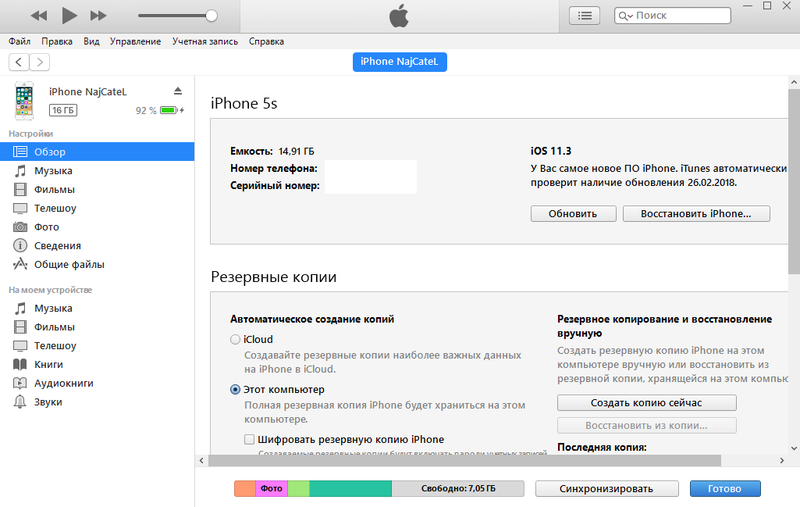Open Фото camera icon in sidebar
Screen dimensions: 800x507
(x=20, y=227)
